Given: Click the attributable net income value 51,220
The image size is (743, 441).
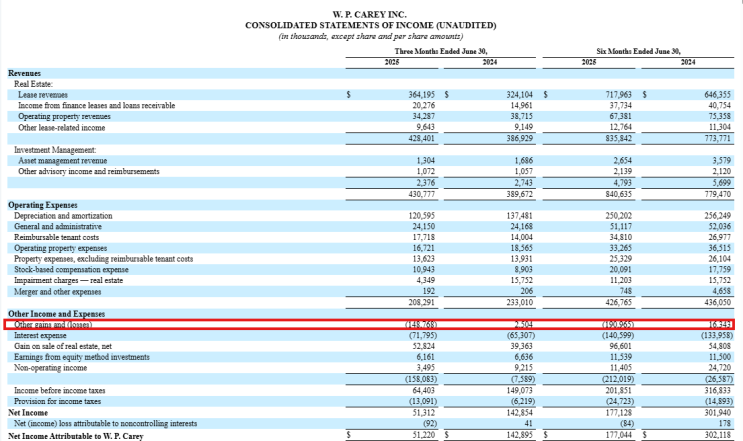Looking at the screenshot, I should click(423, 435).
